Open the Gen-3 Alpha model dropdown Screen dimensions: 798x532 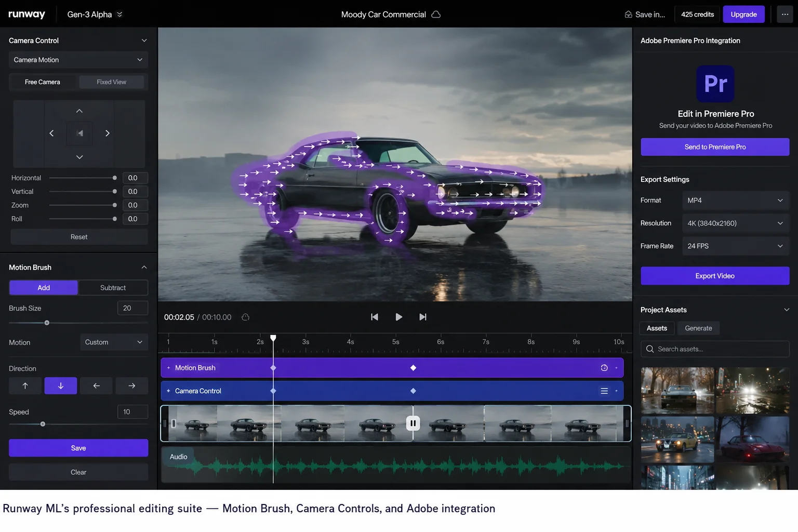tap(95, 15)
